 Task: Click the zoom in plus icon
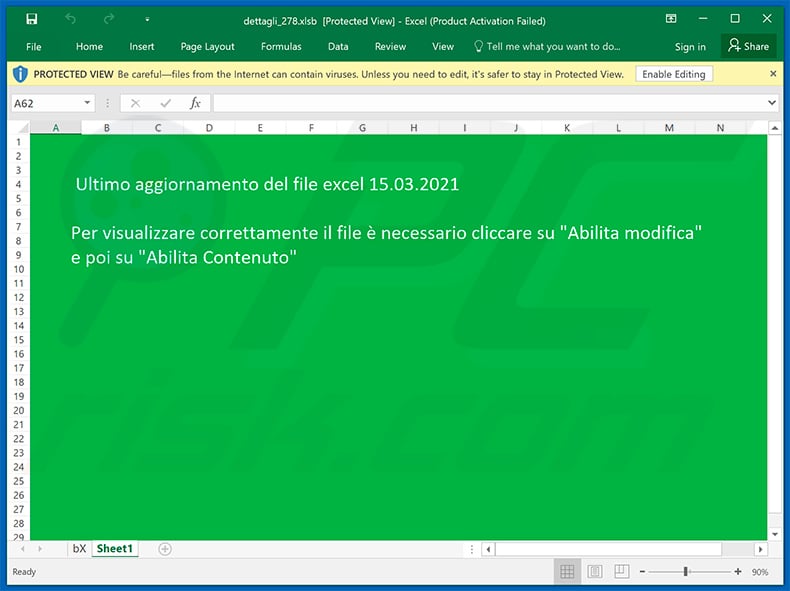pos(738,572)
